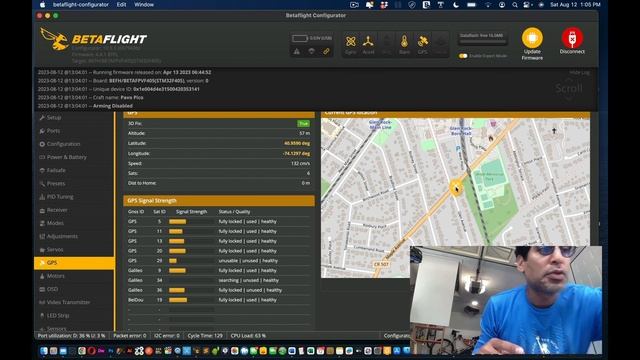Select the highlighted GPS tab in sidebar
The image size is (640, 360).
pyautogui.click(x=74, y=263)
